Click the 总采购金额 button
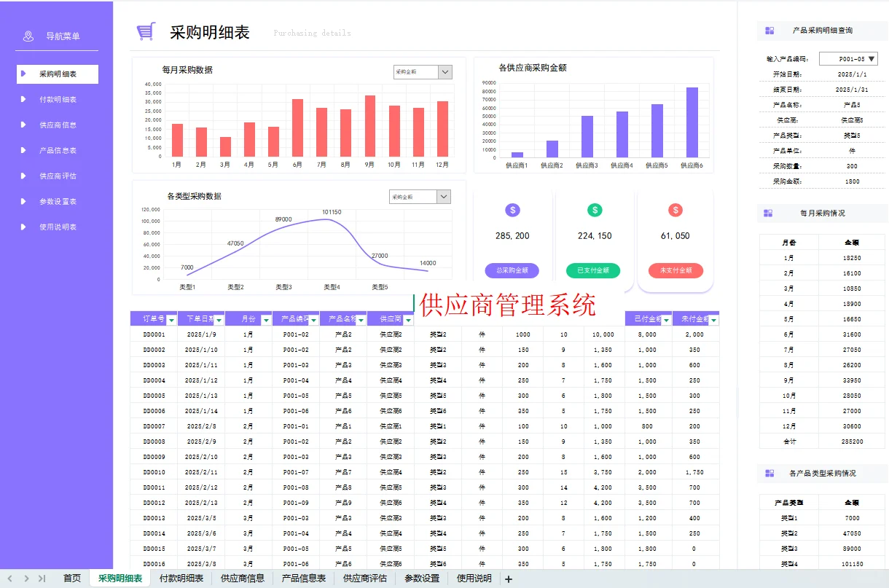 pyautogui.click(x=512, y=270)
